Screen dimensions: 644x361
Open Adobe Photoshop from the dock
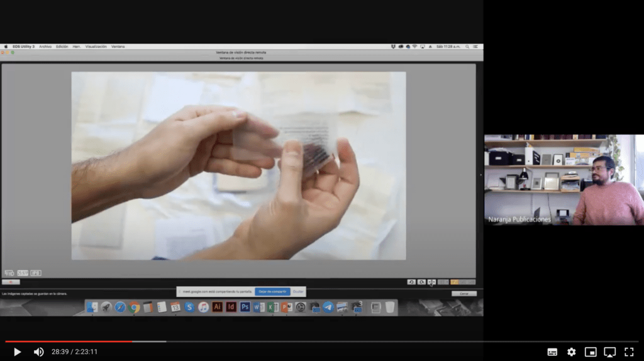245,307
